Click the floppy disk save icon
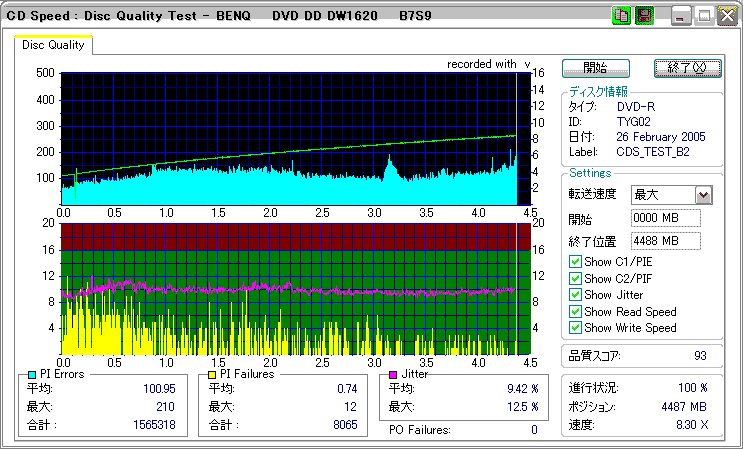The height and width of the screenshot is (449, 743). pos(644,17)
